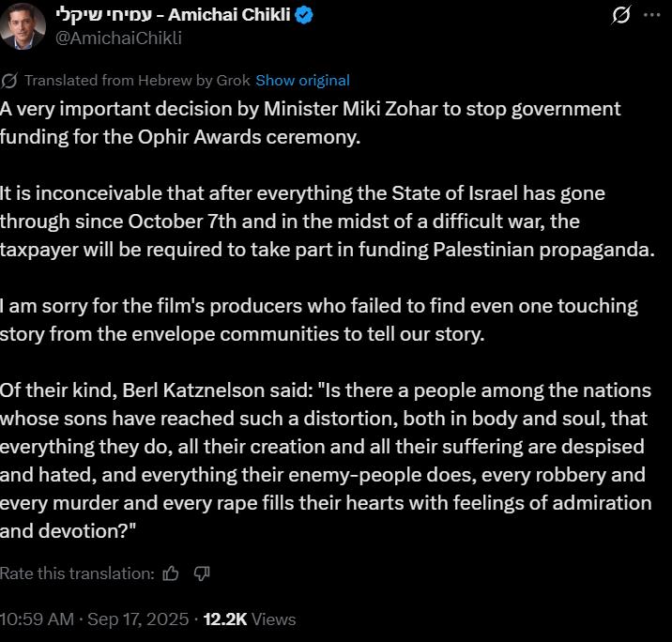
Task: Toggle 'Show original' to view the Hebrew text
Action: (x=302, y=81)
